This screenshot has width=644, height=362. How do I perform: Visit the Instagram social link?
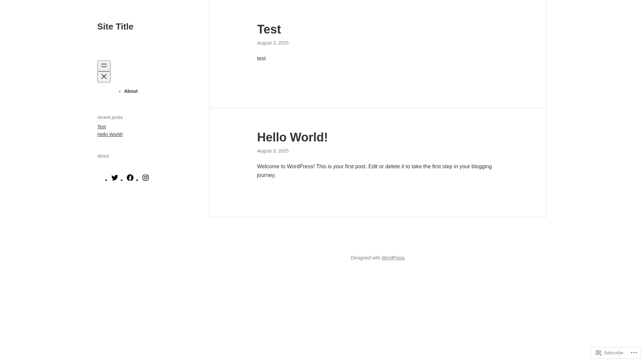tap(146, 178)
